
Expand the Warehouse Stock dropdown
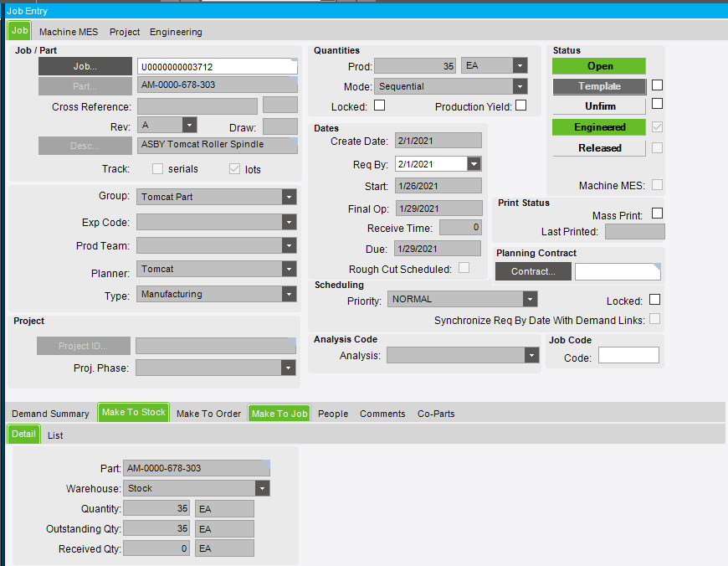(262, 488)
